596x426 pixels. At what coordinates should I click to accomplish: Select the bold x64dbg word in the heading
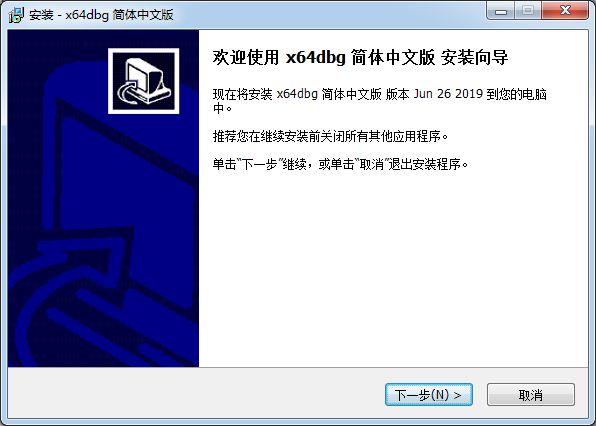pyautogui.click(x=315, y=57)
